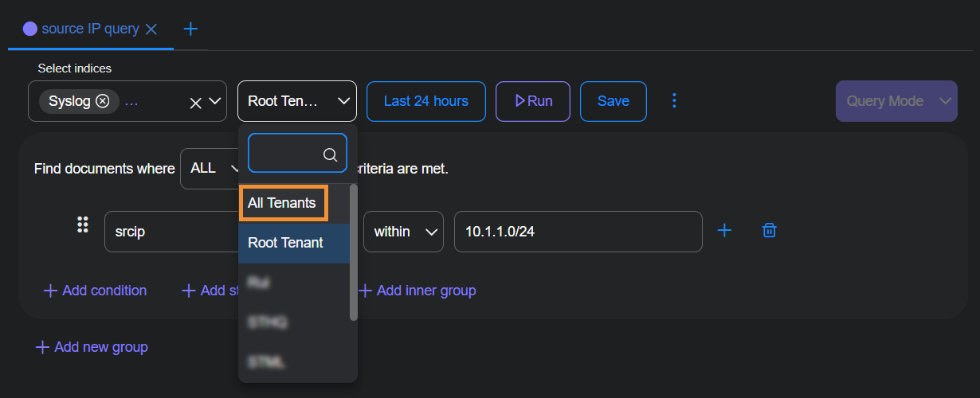The height and width of the screenshot is (398, 980).
Task: Save the current query
Action: point(613,101)
